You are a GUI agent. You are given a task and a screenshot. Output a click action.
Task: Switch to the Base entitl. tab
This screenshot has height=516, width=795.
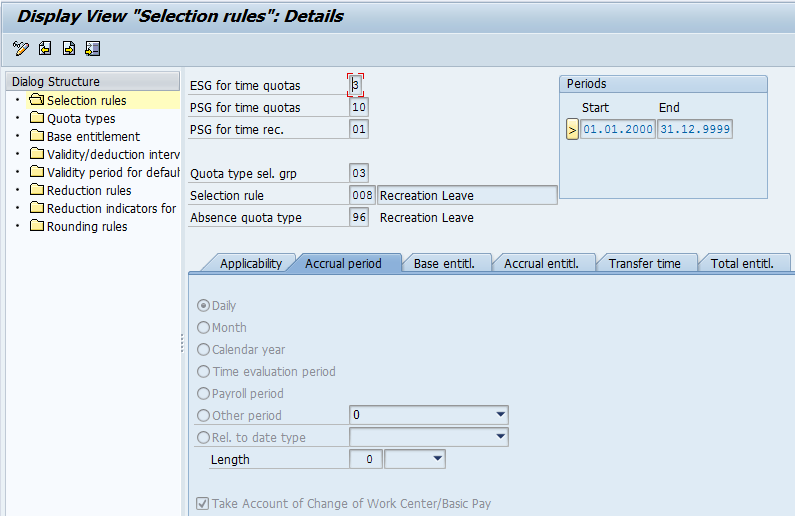(x=444, y=264)
